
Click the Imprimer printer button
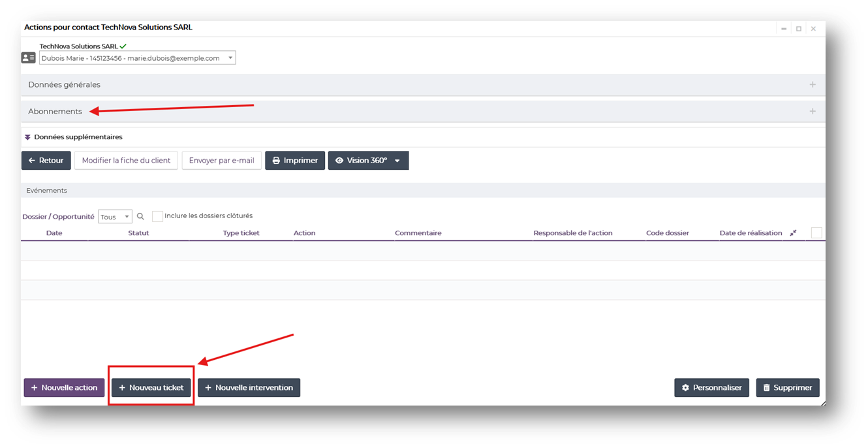[x=295, y=161]
